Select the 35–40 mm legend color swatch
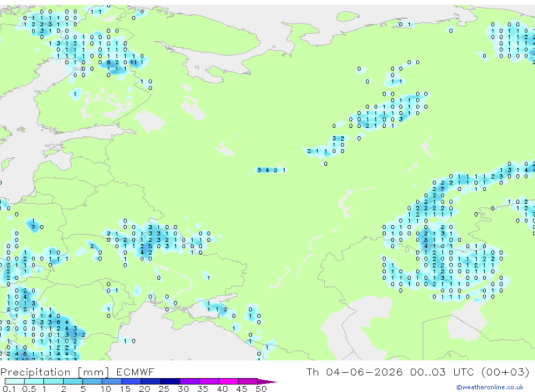The width and height of the screenshot is (535, 392). 209,381
